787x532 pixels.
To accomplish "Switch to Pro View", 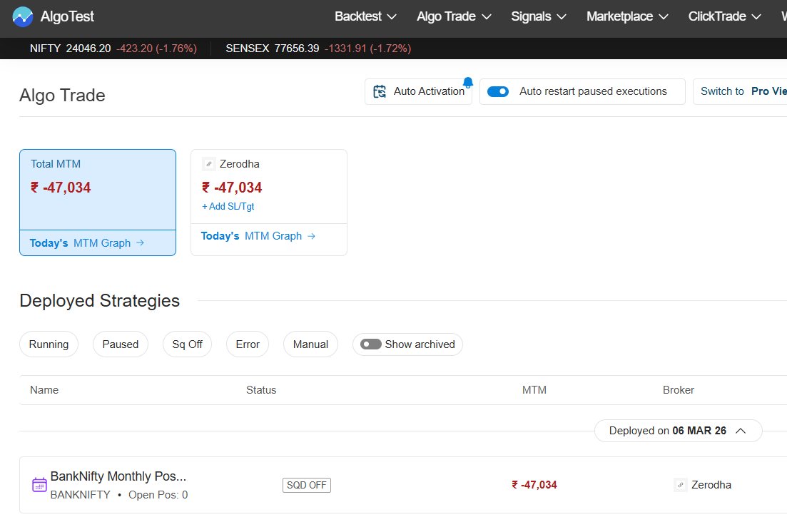I will 740,91.
